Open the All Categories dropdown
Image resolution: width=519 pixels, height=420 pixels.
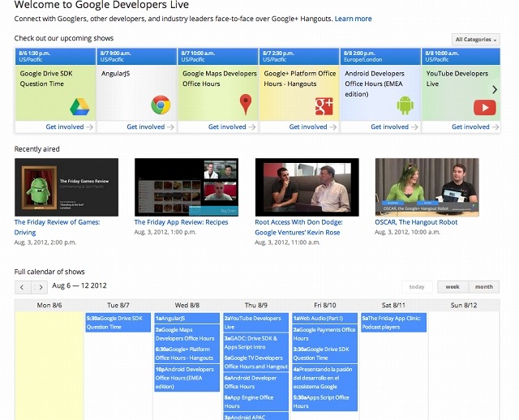pyautogui.click(x=476, y=40)
